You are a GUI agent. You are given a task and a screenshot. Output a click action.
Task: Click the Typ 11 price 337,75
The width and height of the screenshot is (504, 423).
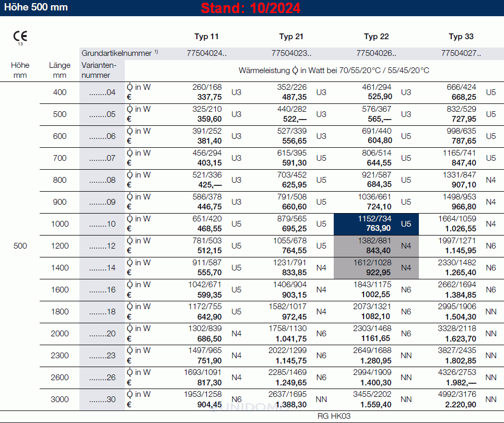209,97
